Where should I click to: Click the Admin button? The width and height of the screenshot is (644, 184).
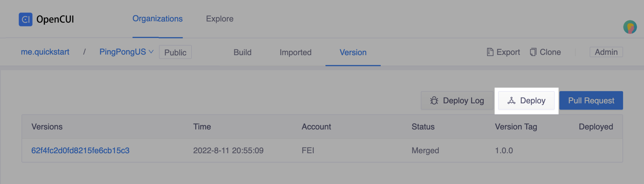pyautogui.click(x=606, y=52)
